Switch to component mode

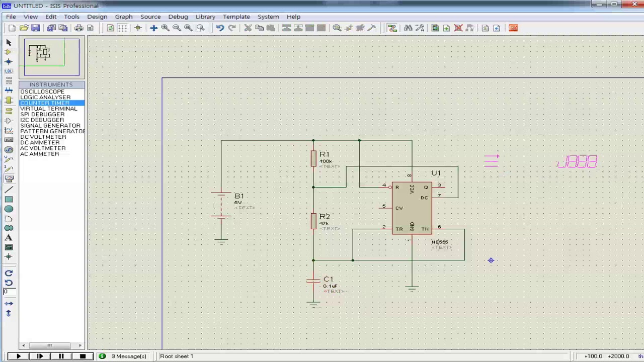pos(9,52)
